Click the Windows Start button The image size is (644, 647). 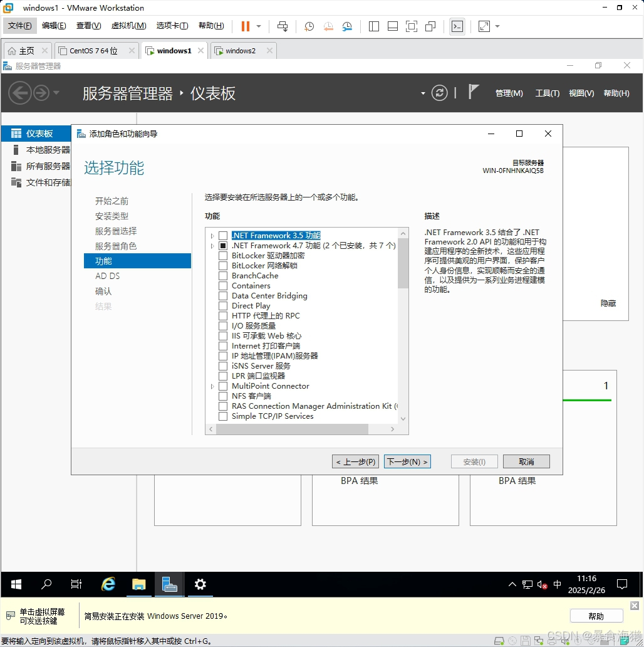point(16,584)
